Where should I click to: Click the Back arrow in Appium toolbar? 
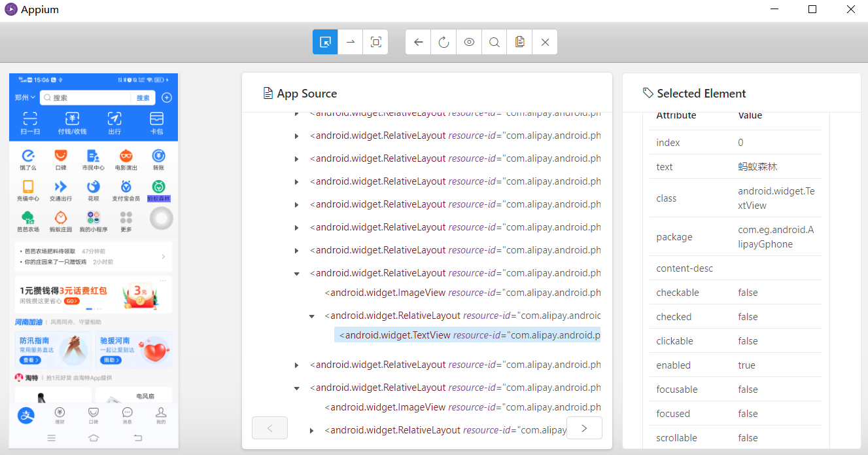tap(419, 42)
